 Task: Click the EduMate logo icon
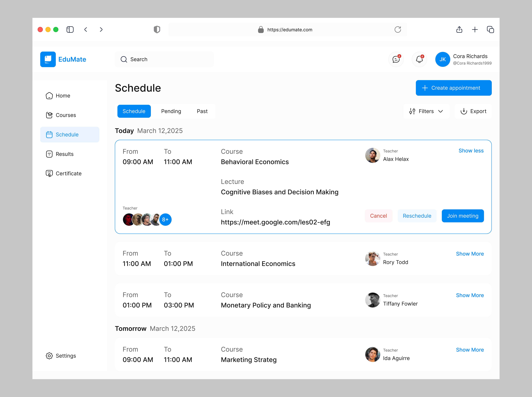[x=48, y=59]
